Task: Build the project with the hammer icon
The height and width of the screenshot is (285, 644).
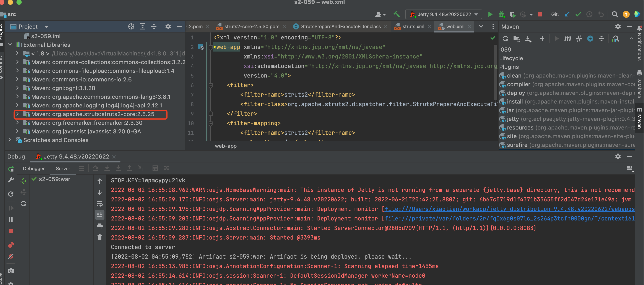Action: [397, 15]
